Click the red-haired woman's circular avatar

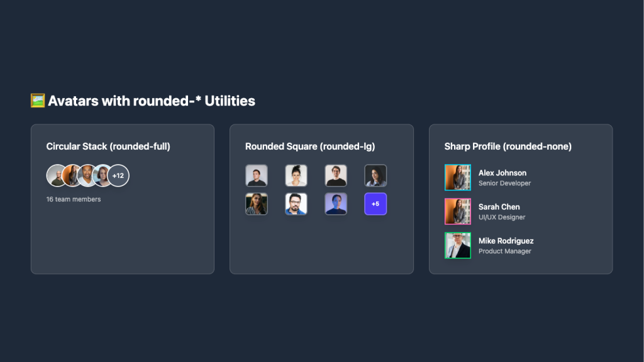pos(102,175)
